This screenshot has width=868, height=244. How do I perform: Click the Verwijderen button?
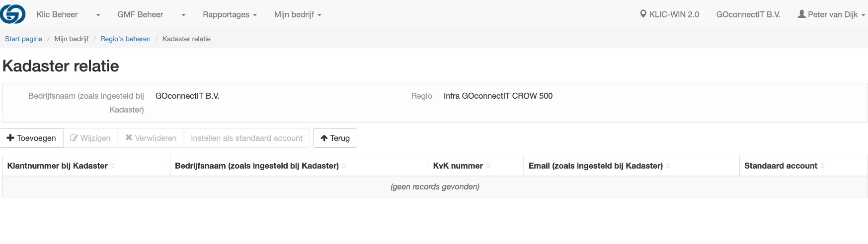coord(151,138)
